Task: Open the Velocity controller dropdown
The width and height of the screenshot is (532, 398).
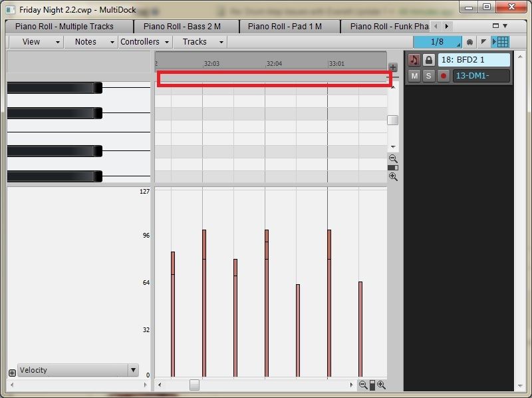Action: (x=133, y=370)
